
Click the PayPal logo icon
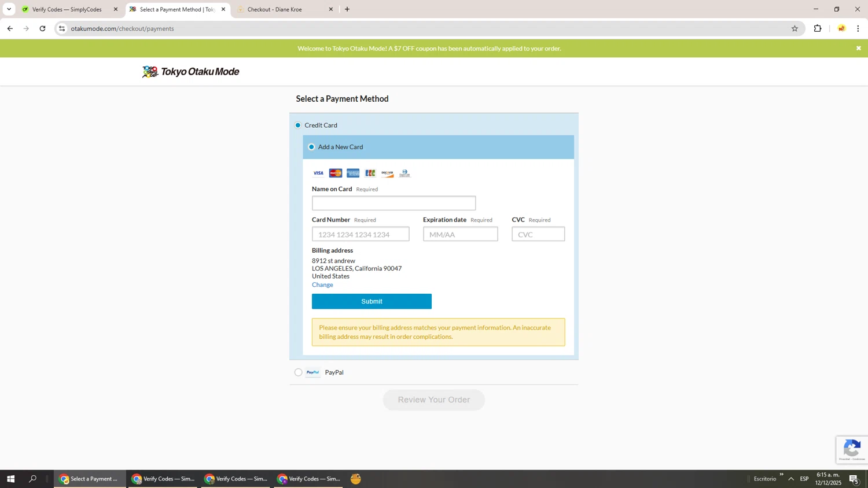coord(313,372)
